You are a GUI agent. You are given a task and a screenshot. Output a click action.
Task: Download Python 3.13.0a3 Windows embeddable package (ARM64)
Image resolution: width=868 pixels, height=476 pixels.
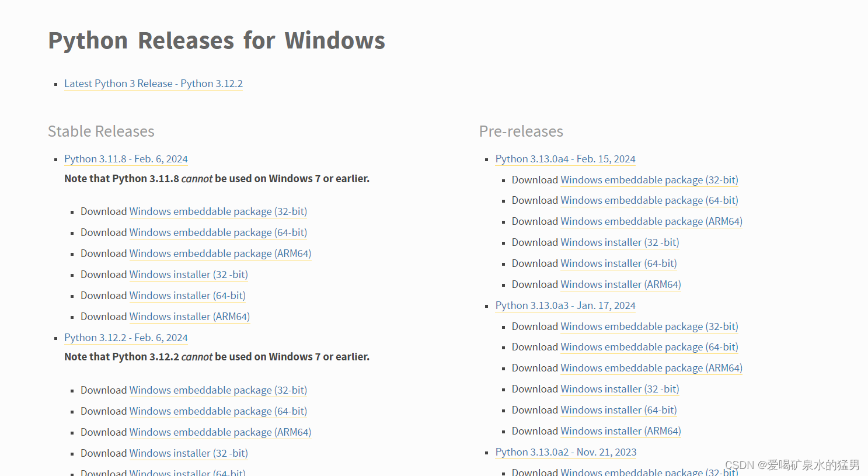651,368
